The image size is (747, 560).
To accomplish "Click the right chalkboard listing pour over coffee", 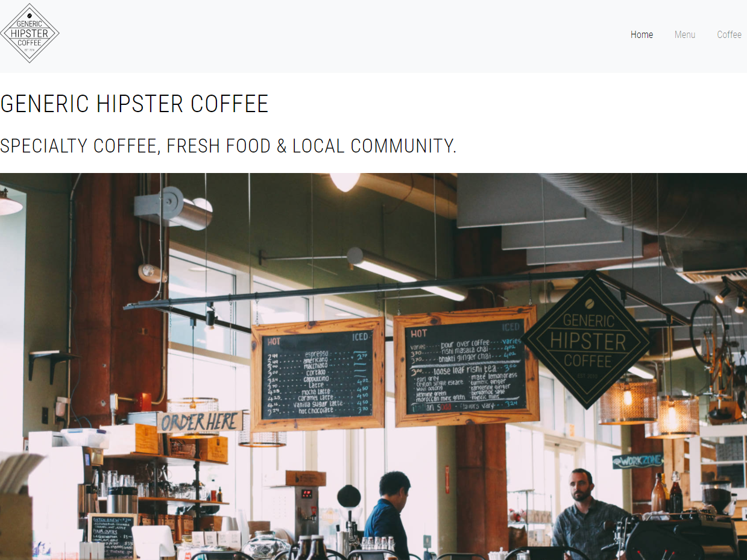I will [x=466, y=365].
